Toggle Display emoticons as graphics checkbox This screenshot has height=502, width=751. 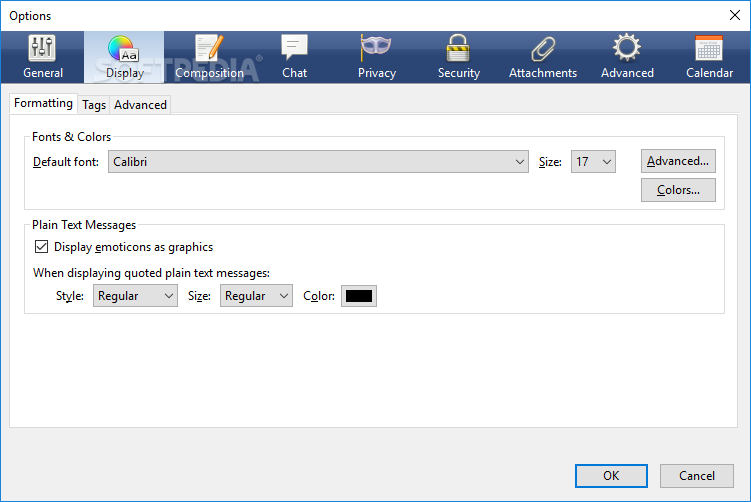click(x=41, y=247)
